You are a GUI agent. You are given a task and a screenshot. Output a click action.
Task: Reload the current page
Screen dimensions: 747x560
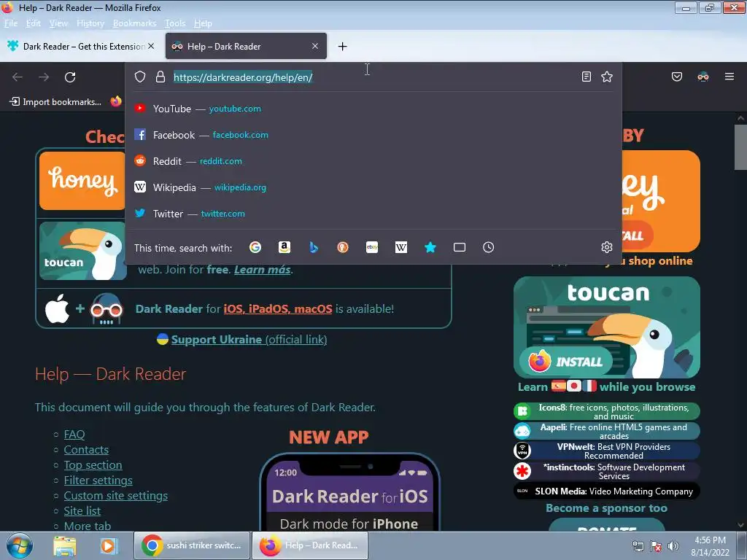click(x=70, y=77)
